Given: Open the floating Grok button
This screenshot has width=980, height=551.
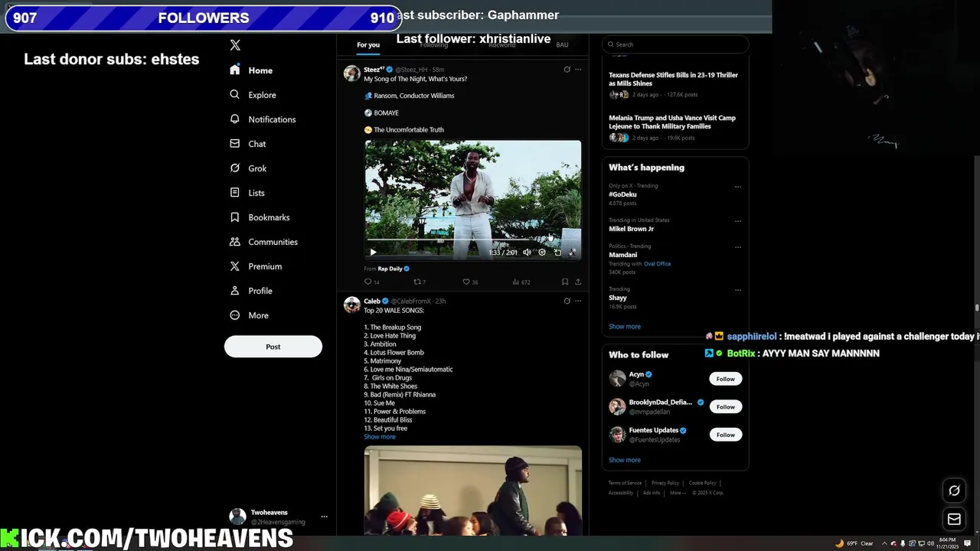Looking at the screenshot, I should (954, 491).
